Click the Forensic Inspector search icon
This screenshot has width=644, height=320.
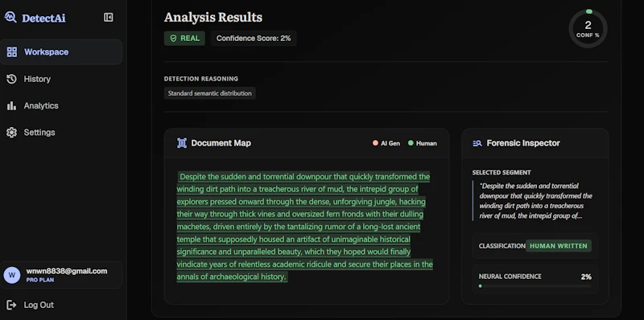(x=477, y=143)
